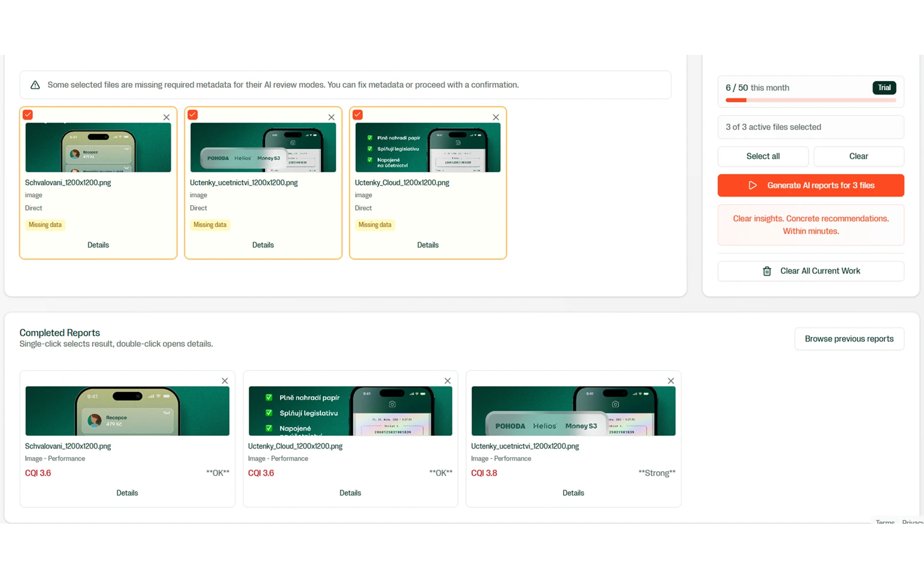Click the Terms footer link
924x578 pixels.
[885, 522]
